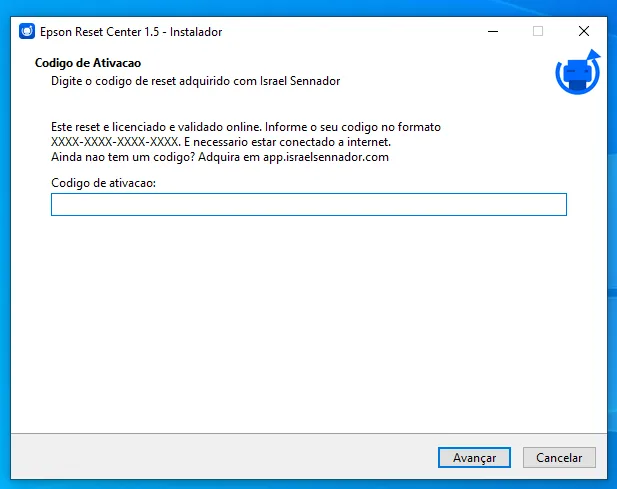Click the 'Epson Reset Center 1.5 - Instalador' title
The image size is (617, 489).
[x=131, y=32]
